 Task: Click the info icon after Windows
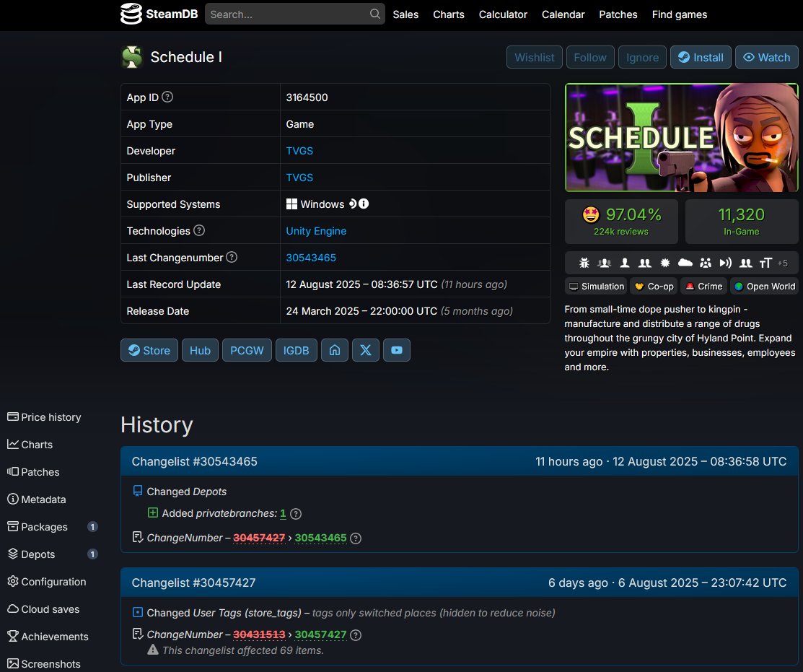click(x=364, y=204)
